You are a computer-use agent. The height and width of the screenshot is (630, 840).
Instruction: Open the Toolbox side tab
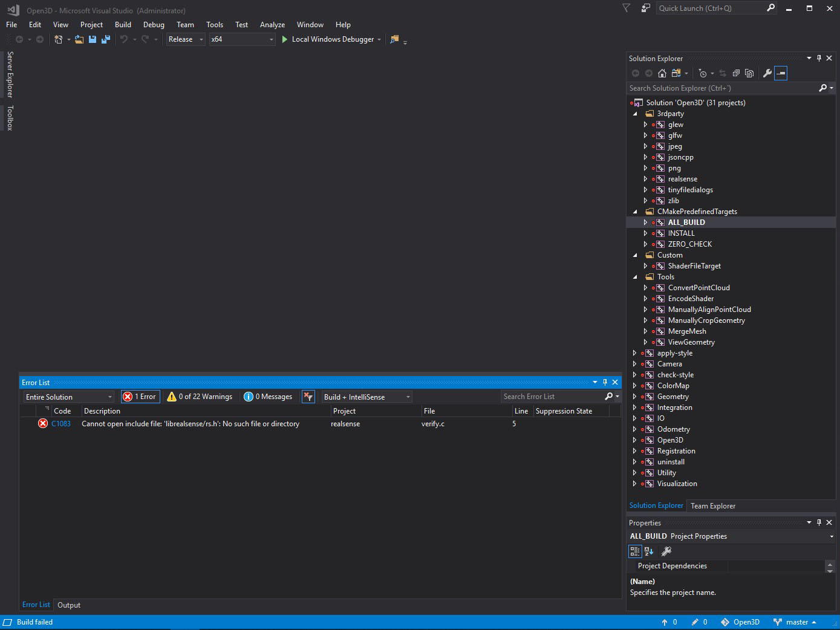[10, 118]
